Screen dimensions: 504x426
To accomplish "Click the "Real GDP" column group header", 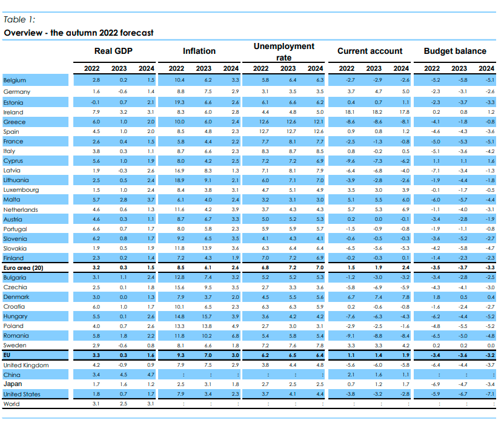I will point(114,51).
